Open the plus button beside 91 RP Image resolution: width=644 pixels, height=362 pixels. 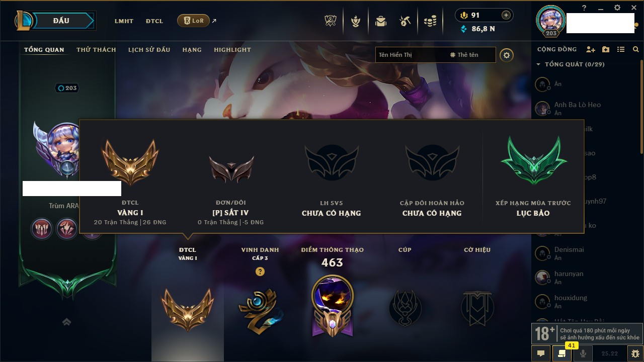[506, 15]
